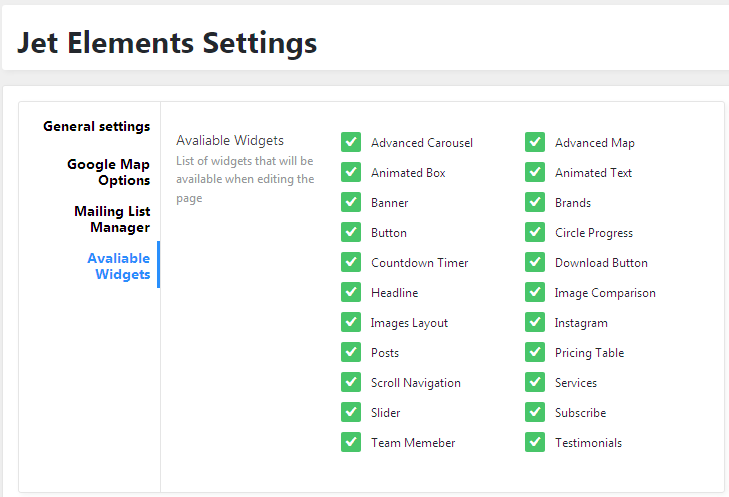The width and height of the screenshot is (729, 497).
Task: Uncheck the Instagram widget
Action: pos(535,322)
